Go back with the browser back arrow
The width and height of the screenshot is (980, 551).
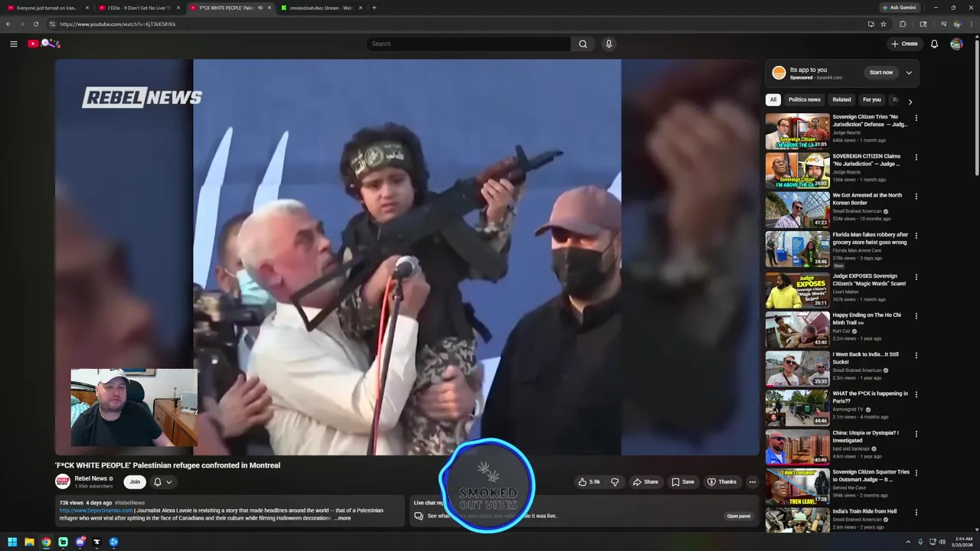tap(8, 24)
